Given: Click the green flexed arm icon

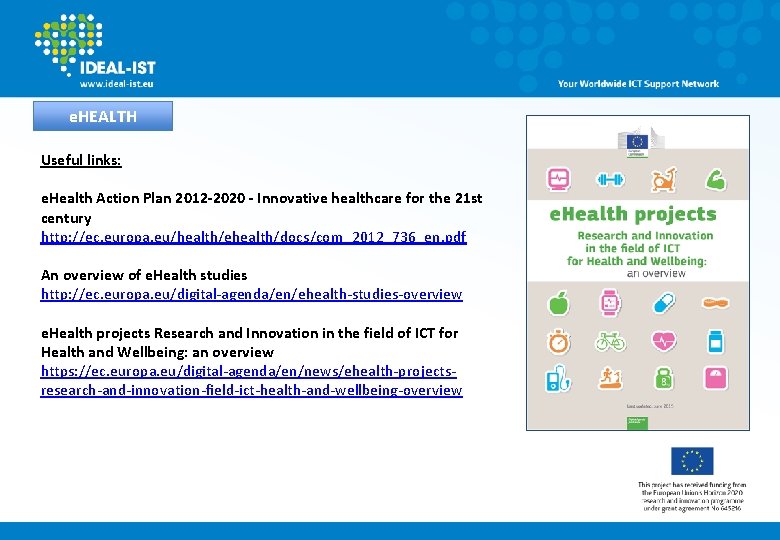Looking at the screenshot, I should point(716,180).
